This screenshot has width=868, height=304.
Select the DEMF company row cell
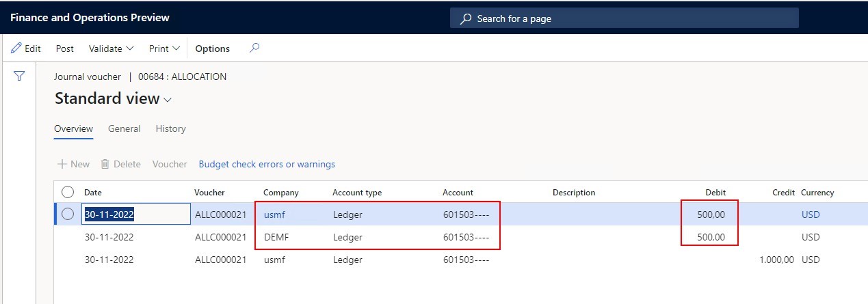click(x=276, y=237)
